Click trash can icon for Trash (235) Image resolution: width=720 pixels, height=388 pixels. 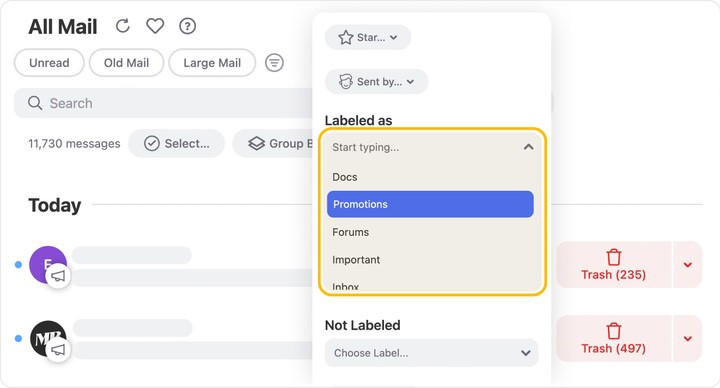coord(613,257)
